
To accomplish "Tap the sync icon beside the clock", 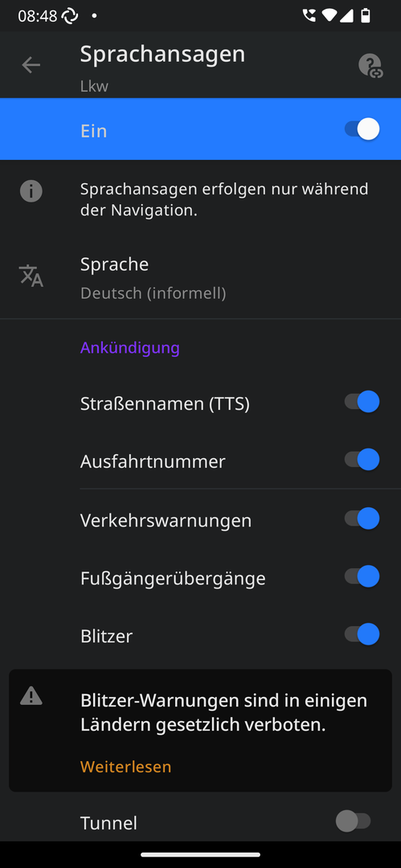I will (70, 16).
